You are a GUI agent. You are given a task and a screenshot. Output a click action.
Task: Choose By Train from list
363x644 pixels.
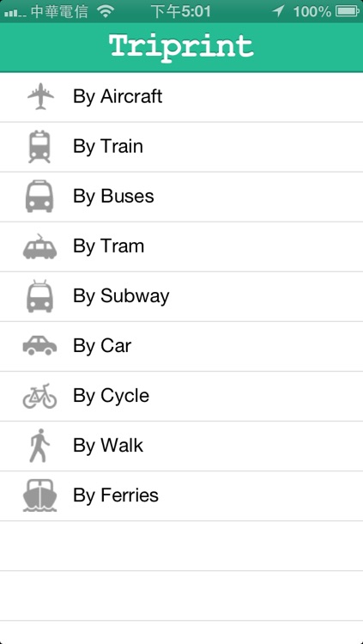[182, 147]
